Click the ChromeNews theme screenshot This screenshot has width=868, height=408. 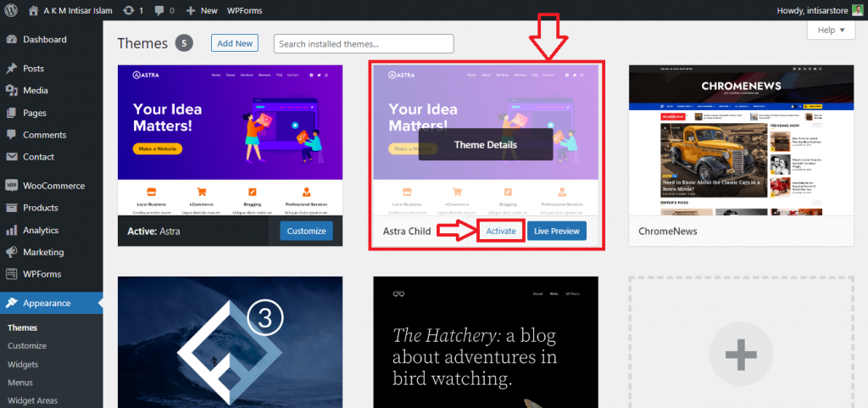(x=741, y=140)
